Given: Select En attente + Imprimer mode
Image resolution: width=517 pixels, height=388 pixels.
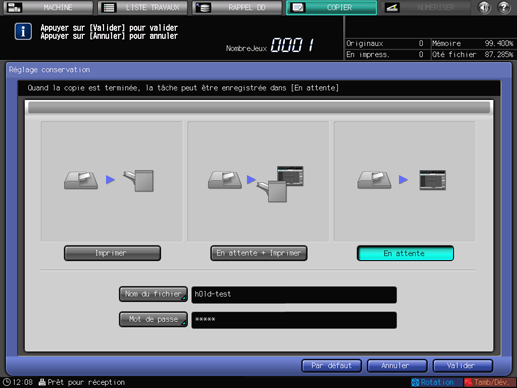Looking at the screenshot, I should [x=259, y=253].
